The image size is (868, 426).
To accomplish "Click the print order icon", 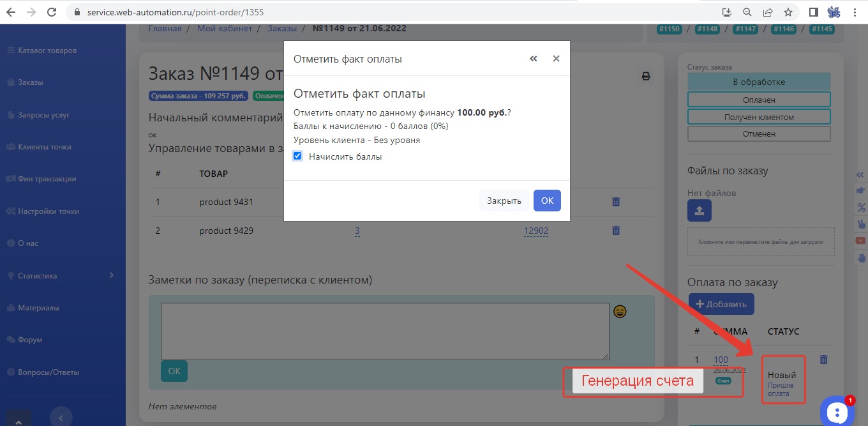I will click(x=645, y=77).
